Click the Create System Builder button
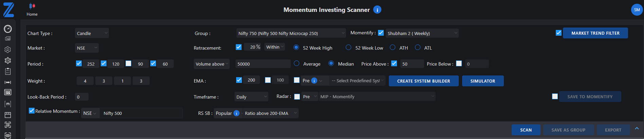This screenshot has width=644, height=139. (x=423, y=81)
